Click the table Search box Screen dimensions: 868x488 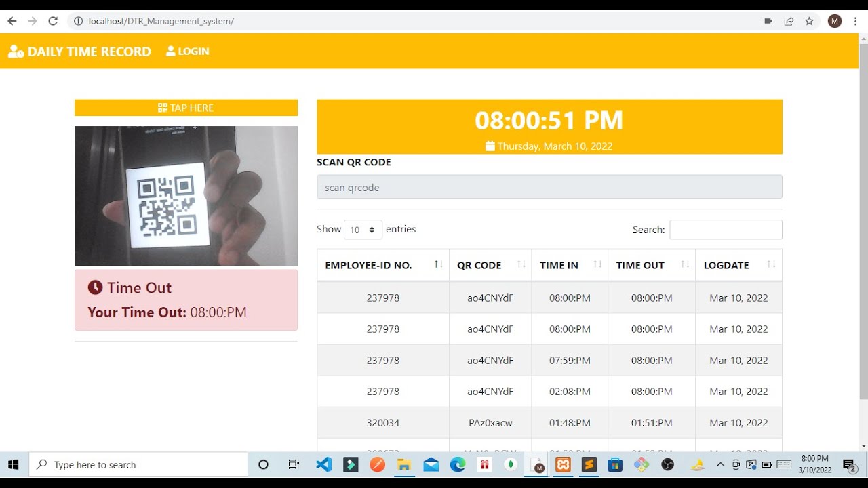726,230
